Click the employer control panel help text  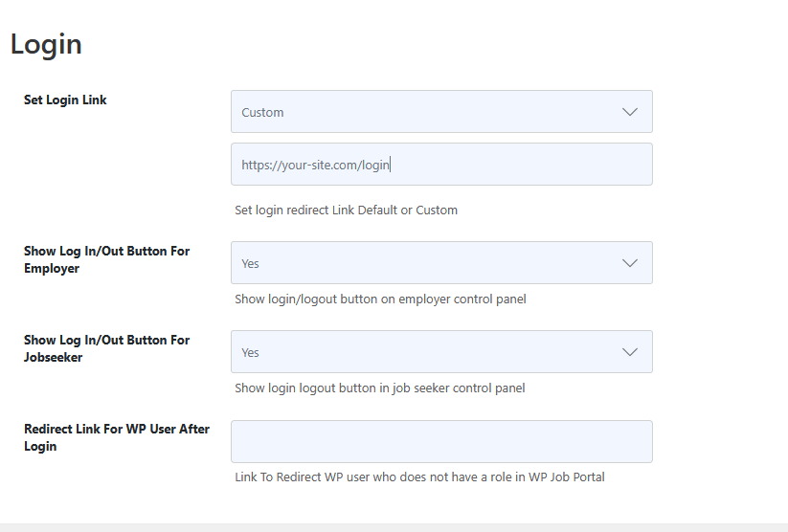point(380,299)
